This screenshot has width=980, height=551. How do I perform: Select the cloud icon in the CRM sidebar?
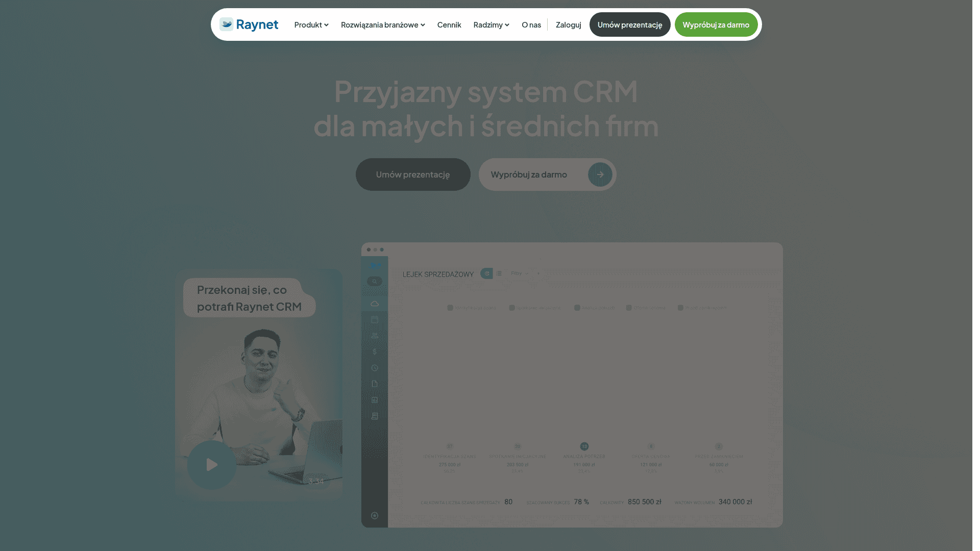point(375,304)
